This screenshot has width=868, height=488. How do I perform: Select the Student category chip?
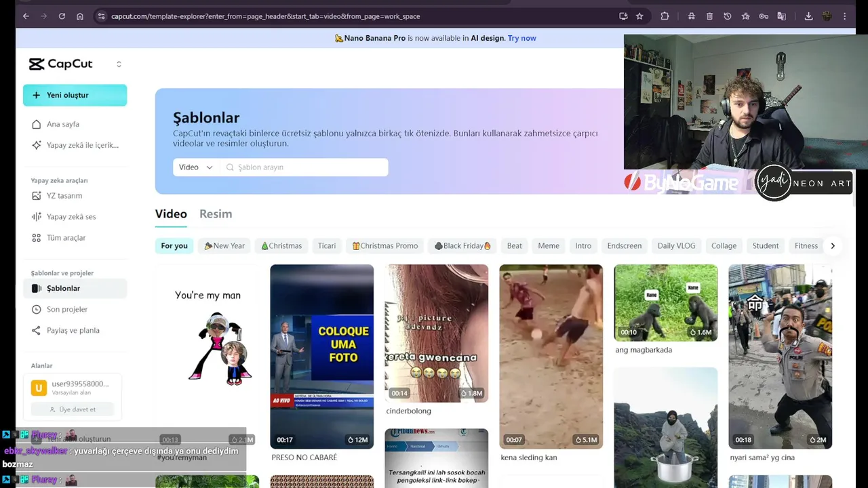point(765,245)
